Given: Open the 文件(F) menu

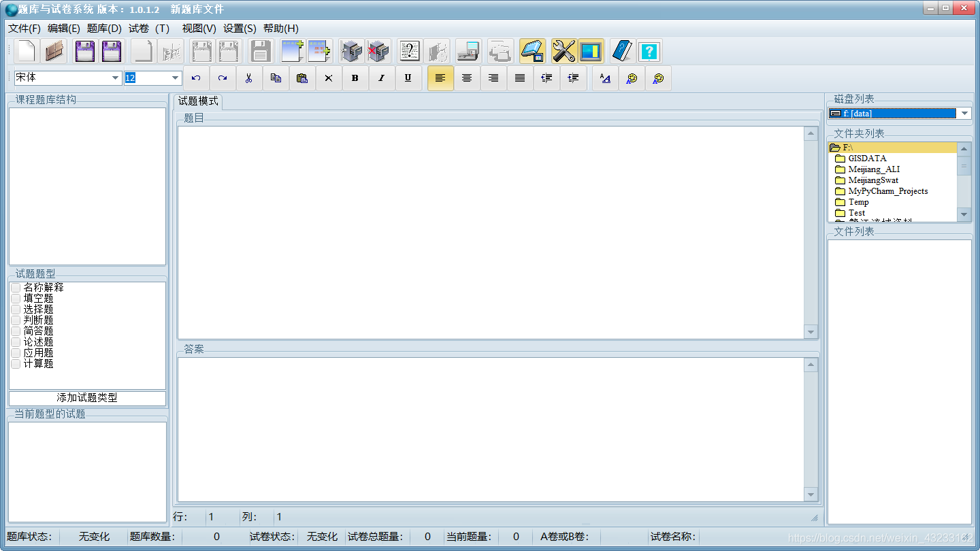Looking at the screenshot, I should coord(24,29).
